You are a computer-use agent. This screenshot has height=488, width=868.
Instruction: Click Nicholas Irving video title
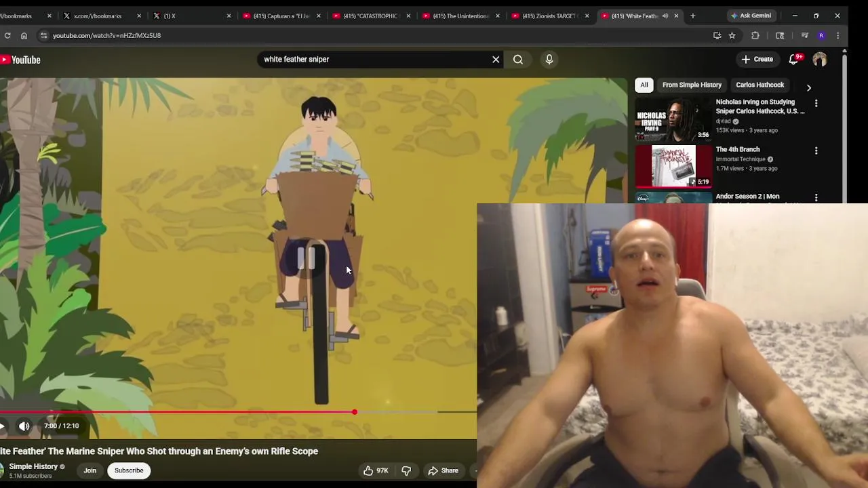pyautogui.click(x=760, y=106)
